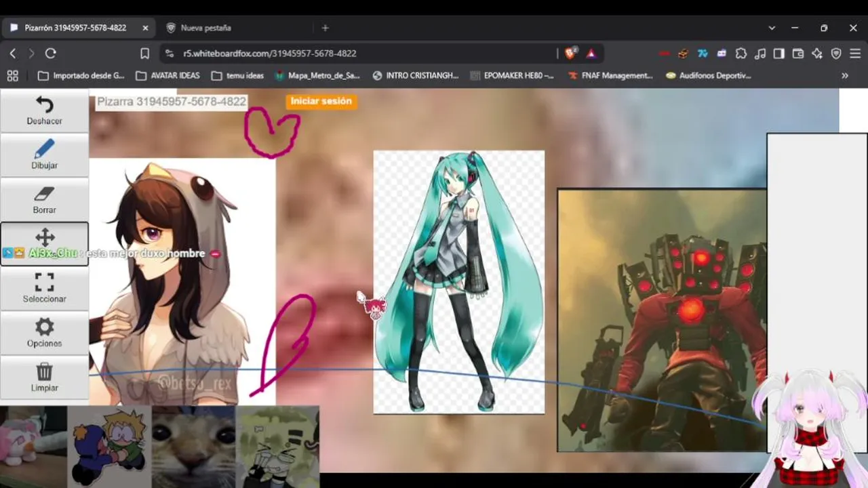The width and height of the screenshot is (868, 488).
Task: Open a new browser tab
Action: click(325, 28)
